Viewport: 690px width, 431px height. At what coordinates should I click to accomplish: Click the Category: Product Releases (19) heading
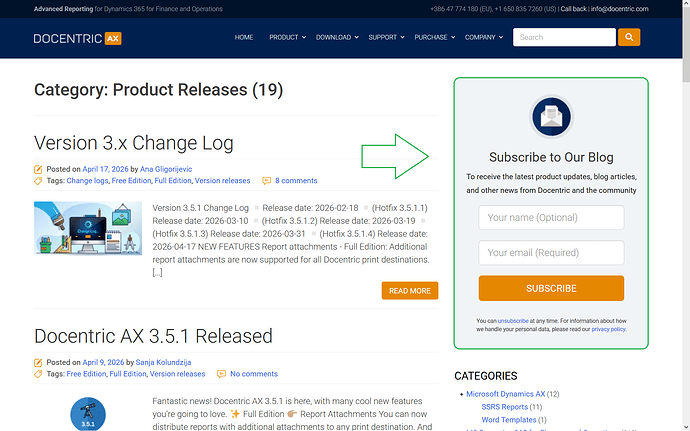tap(158, 90)
